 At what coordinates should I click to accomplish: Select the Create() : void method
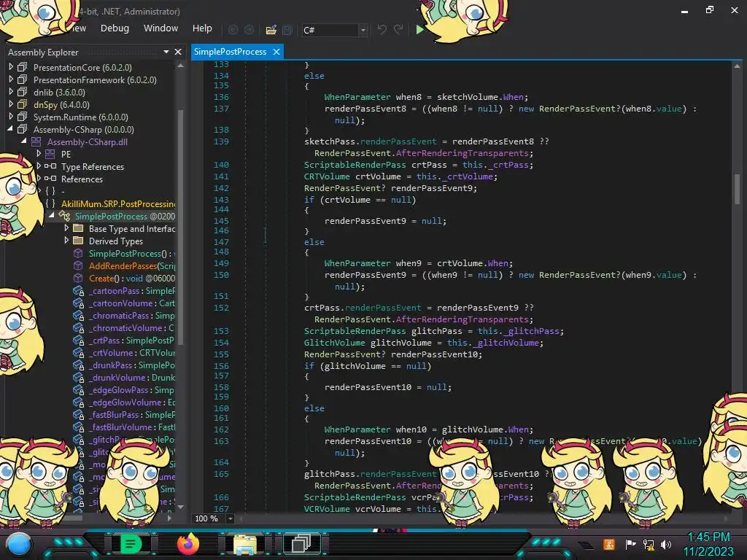pyautogui.click(x=131, y=278)
